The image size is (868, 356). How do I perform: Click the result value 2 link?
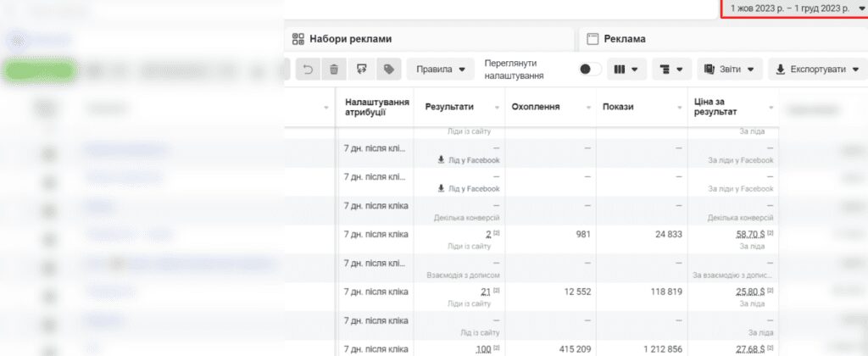(488, 235)
